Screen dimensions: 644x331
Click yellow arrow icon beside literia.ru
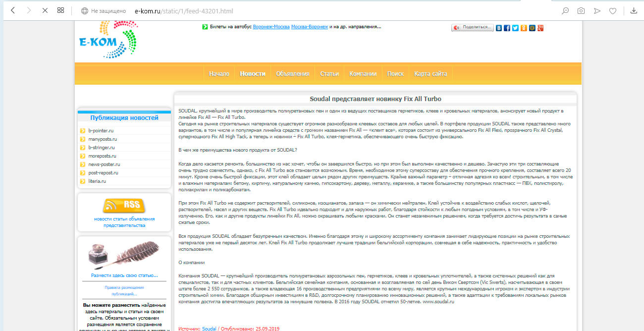[x=83, y=181]
